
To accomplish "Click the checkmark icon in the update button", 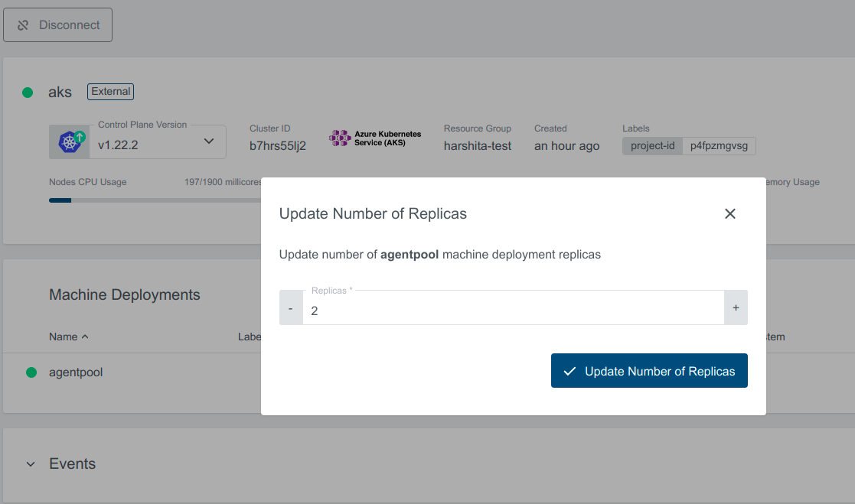I will [569, 370].
